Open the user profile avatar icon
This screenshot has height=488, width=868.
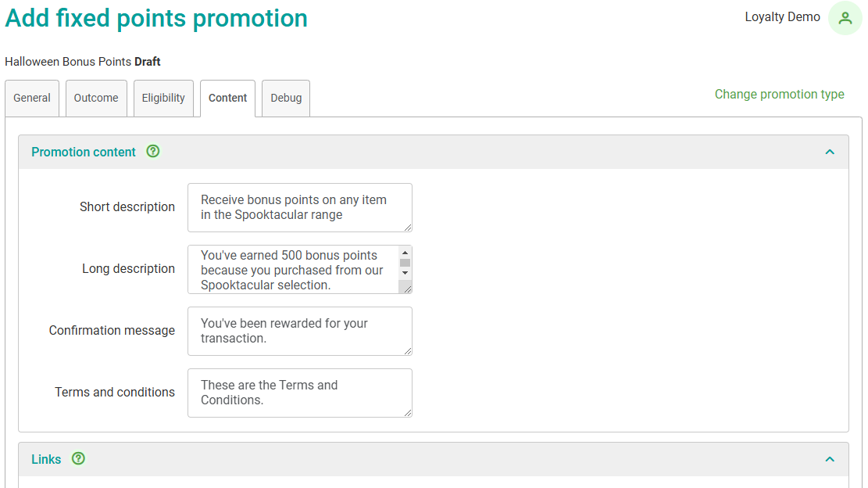pyautogui.click(x=845, y=18)
